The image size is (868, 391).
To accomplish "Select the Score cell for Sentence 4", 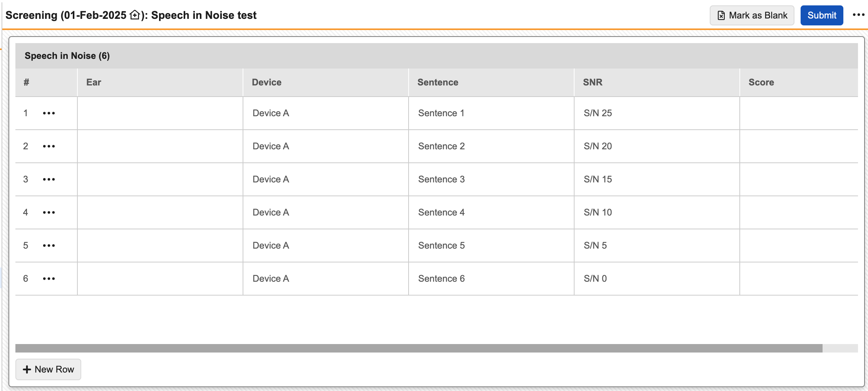I will point(798,212).
